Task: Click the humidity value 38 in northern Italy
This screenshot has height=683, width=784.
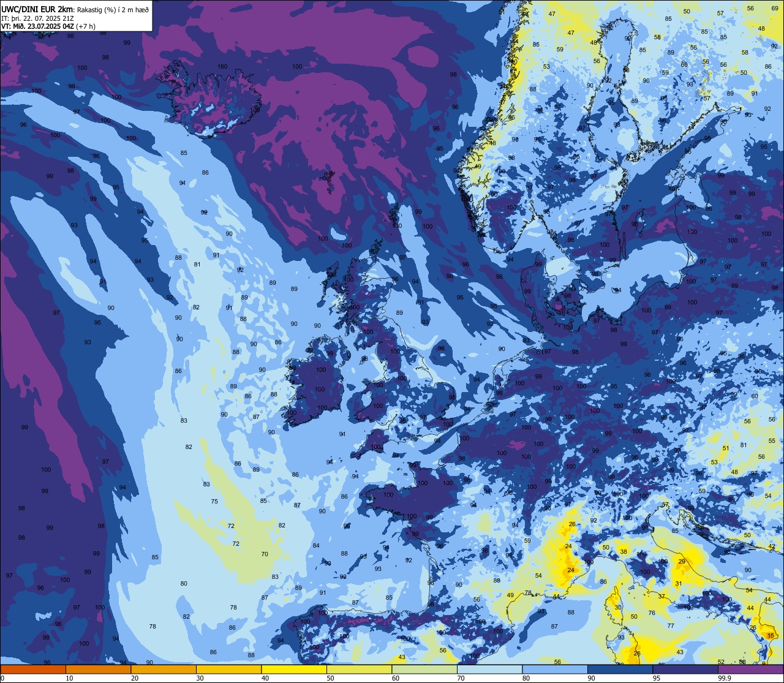Action: click(624, 552)
